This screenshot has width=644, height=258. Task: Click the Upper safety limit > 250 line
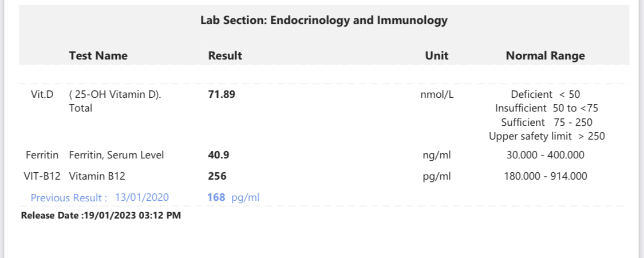pyautogui.click(x=547, y=136)
